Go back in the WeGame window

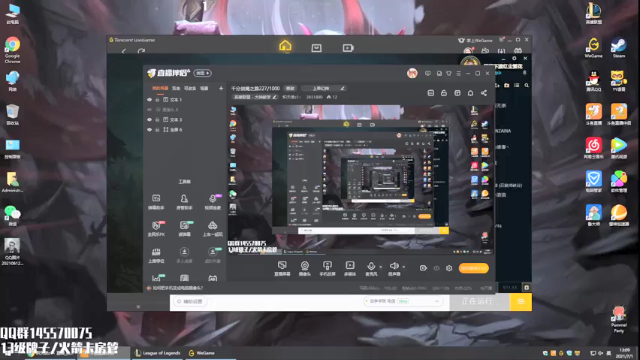tap(124, 51)
